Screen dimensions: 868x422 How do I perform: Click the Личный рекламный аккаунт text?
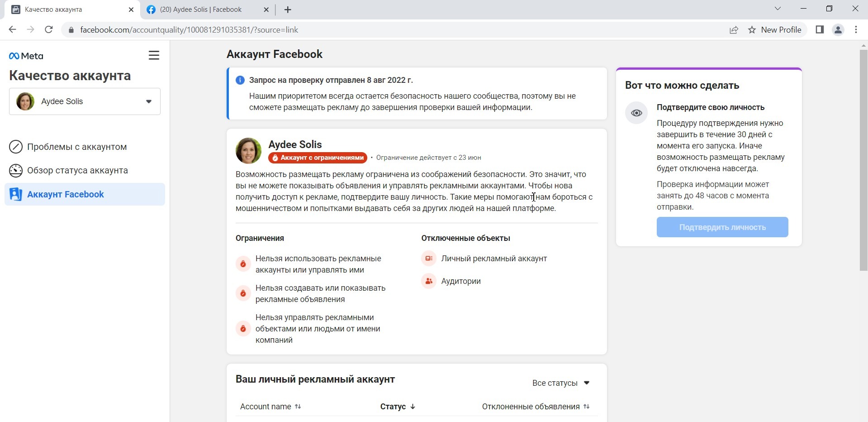pos(494,259)
